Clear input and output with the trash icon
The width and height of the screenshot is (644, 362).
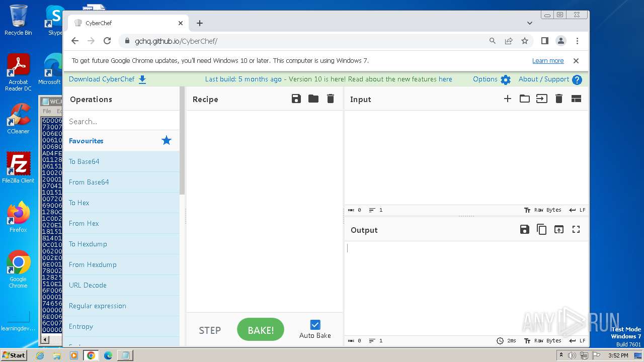click(x=559, y=99)
